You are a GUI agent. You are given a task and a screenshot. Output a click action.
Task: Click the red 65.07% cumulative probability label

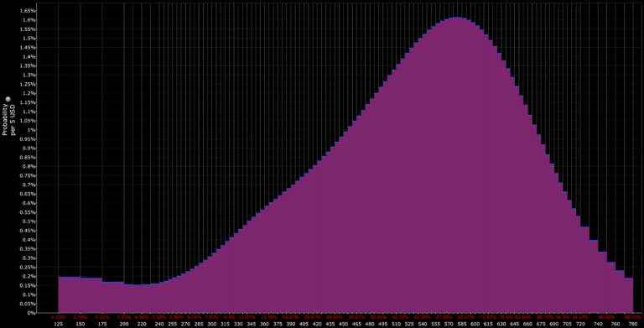pyautogui.click(x=466, y=318)
